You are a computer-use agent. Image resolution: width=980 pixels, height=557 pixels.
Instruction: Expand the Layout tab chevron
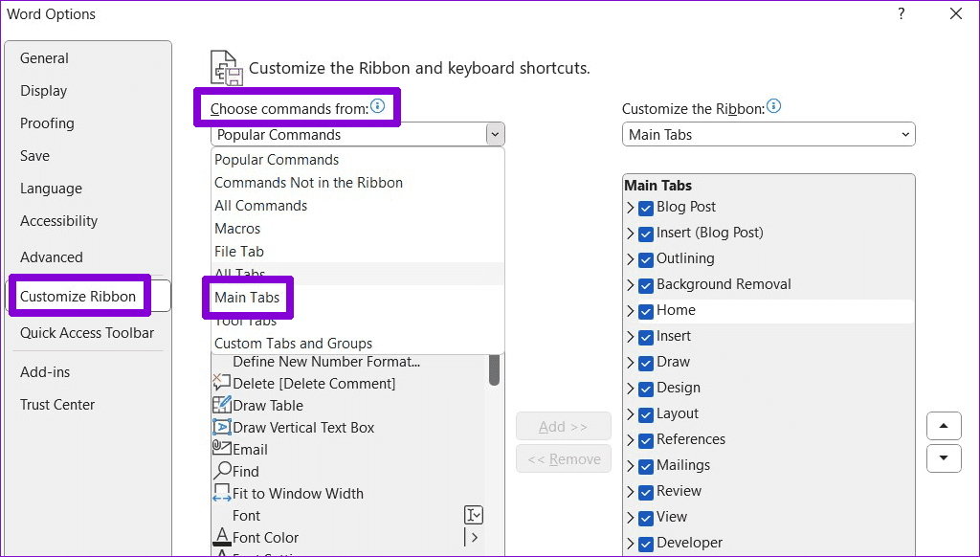(631, 414)
